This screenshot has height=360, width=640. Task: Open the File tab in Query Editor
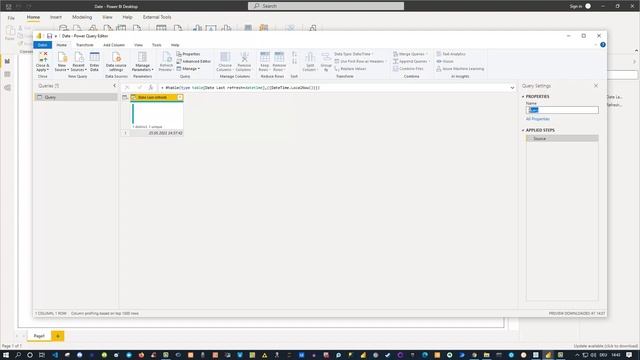coord(42,45)
